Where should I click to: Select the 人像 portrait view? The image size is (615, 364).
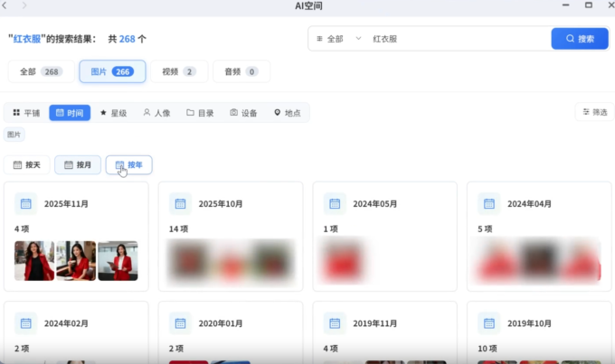coord(156,113)
